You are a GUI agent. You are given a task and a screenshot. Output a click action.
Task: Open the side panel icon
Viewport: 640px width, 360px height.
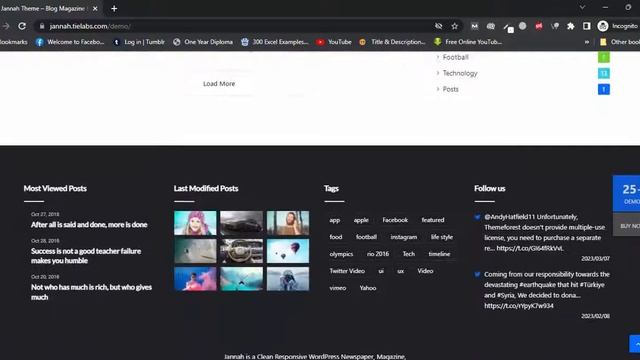[x=587, y=26]
